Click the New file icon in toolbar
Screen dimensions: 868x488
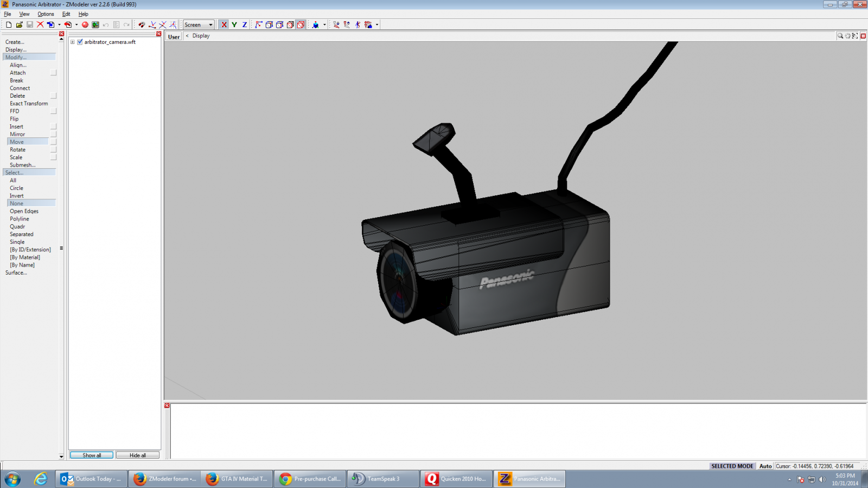9,24
